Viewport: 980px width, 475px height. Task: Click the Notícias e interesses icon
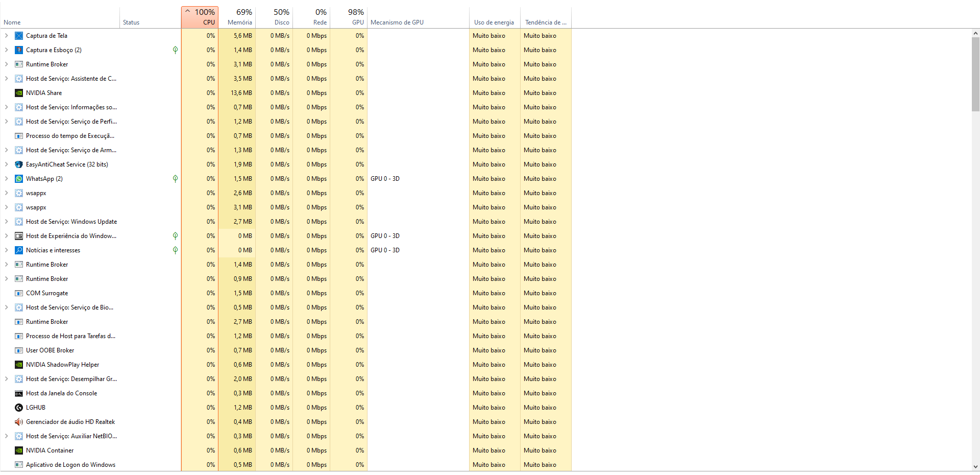19,250
